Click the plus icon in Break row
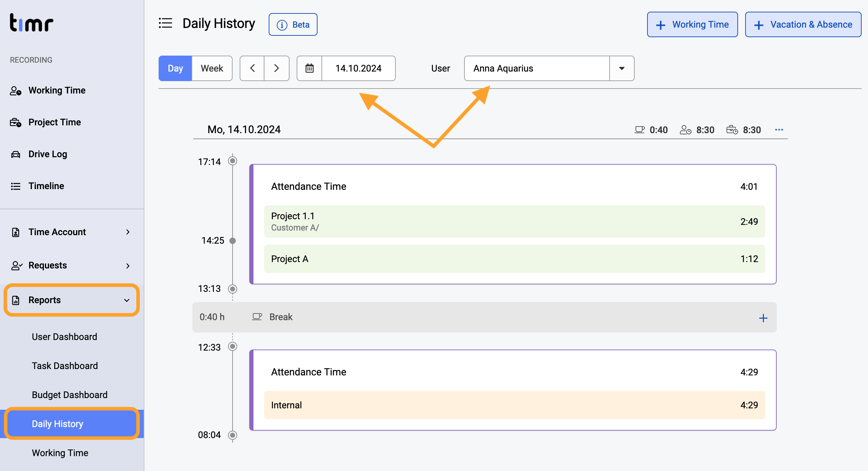The image size is (868, 471). click(763, 318)
